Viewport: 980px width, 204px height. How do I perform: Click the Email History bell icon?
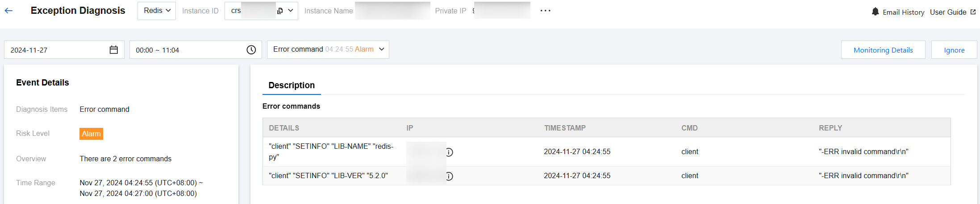pos(875,12)
